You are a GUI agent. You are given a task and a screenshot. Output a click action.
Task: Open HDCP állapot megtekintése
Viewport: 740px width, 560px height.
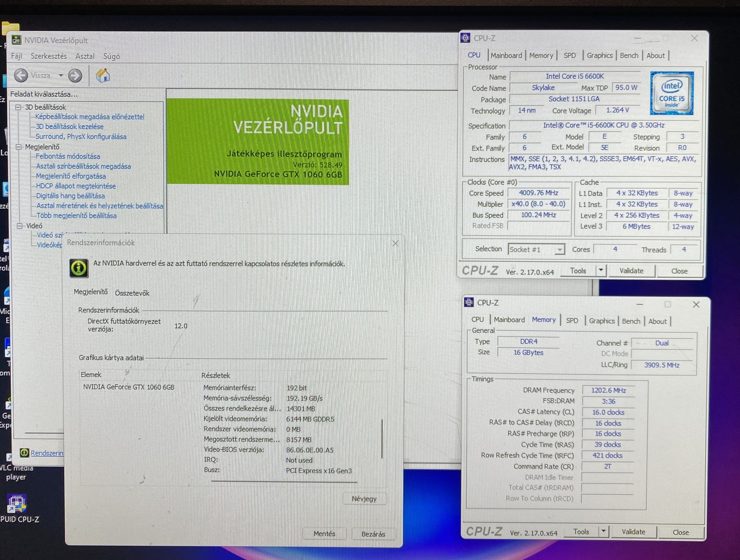click(x=76, y=186)
